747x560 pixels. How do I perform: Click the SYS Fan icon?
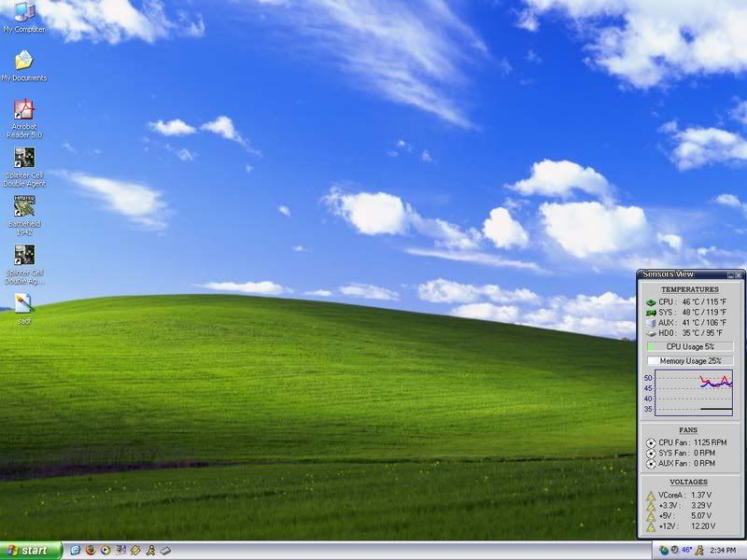tap(650, 453)
